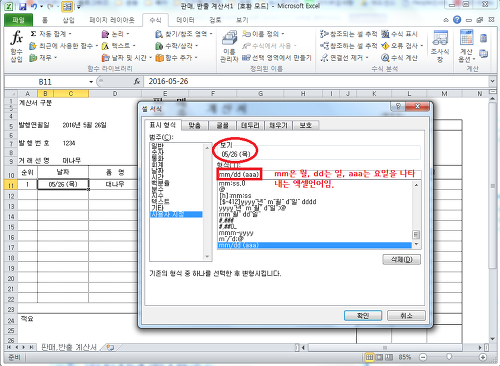This screenshot has width=500, height=366.
Task: Open the Calculation Options (계산 옵션) dropdown
Action: tap(467, 46)
